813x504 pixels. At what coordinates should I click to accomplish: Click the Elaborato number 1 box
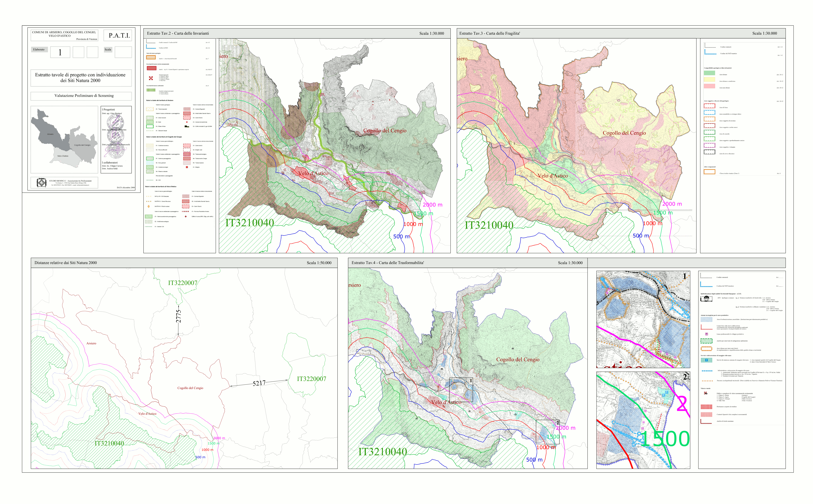(60, 52)
